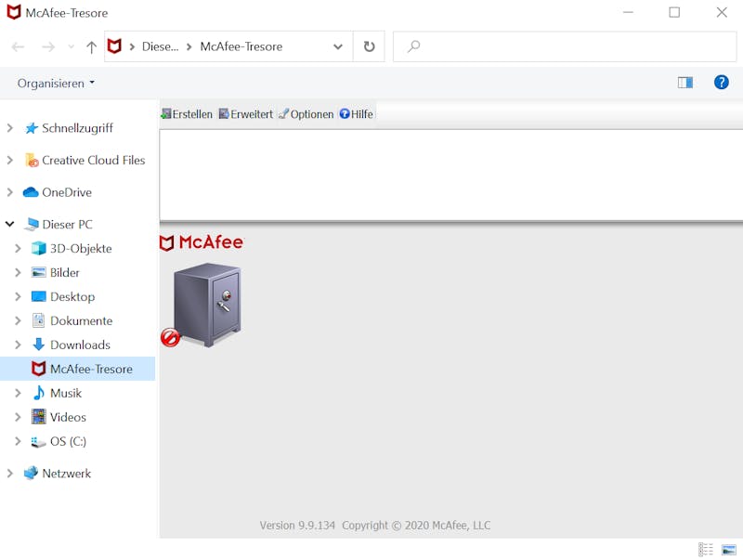Click the Version 9.9.134 copyright text
The height and width of the screenshot is (560, 743).
point(375,526)
